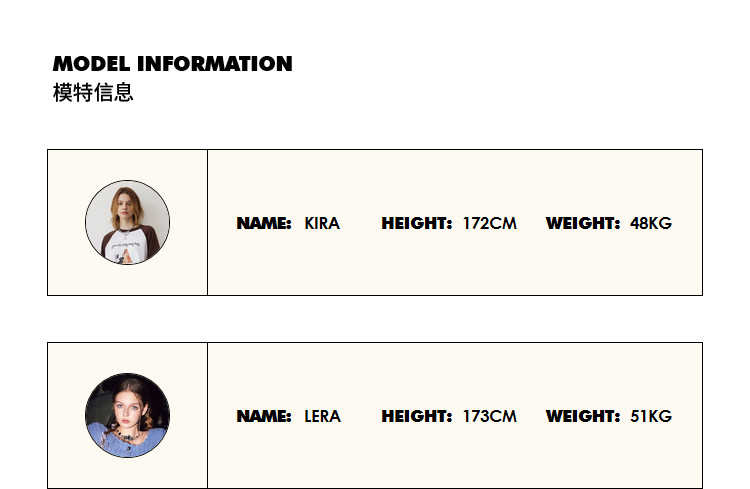
Task: Click the vertical divider in Lera's card
Action: coord(207,415)
